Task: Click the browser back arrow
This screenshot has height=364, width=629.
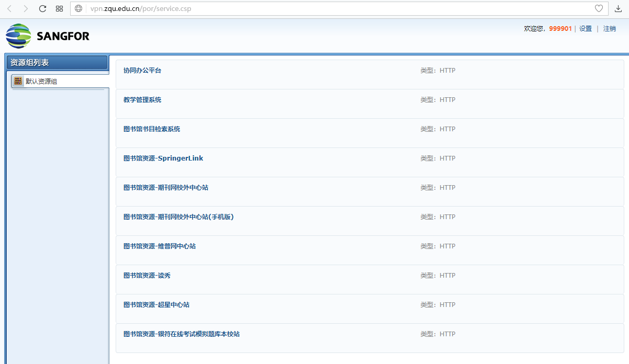Action: [x=9, y=8]
